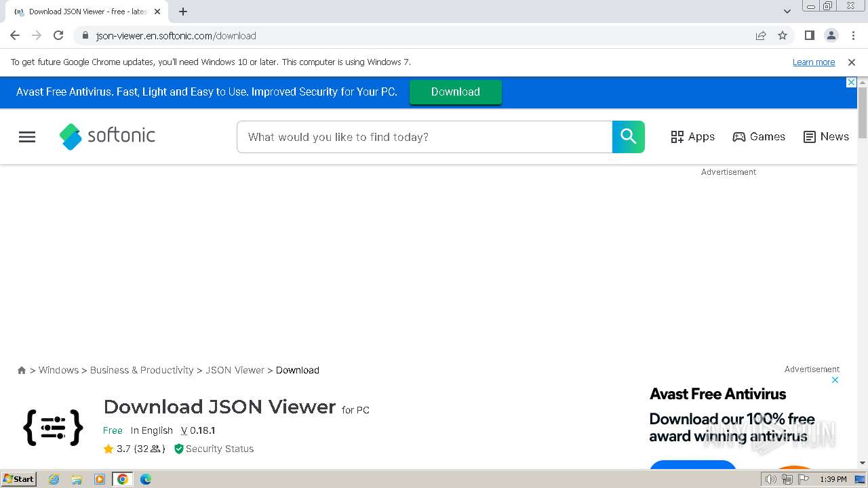Focus the Softonic search field
This screenshot has width=868, height=488.
[x=425, y=137]
